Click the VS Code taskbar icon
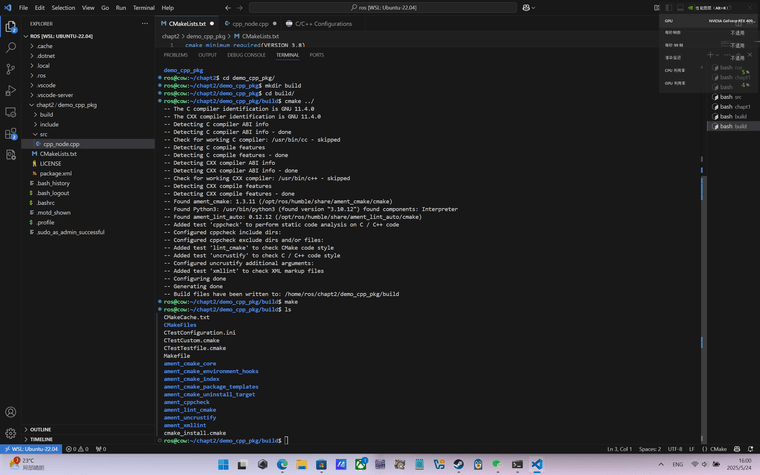This screenshot has width=760, height=475. coord(537,464)
